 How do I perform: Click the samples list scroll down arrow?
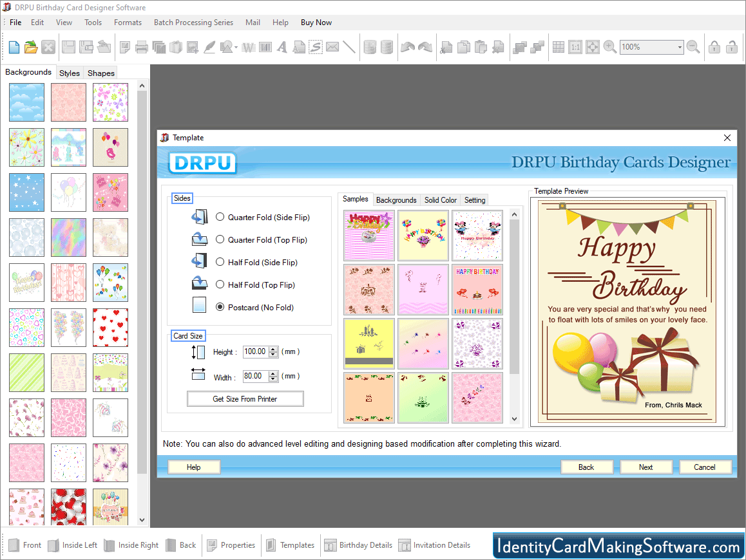click(x=514, y=419)
